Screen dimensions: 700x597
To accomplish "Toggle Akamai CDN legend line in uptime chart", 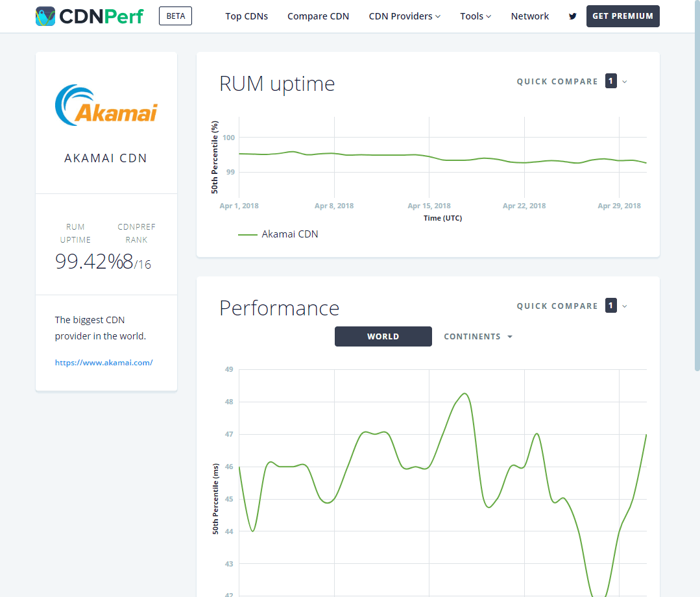I will [x=278, y=234].
